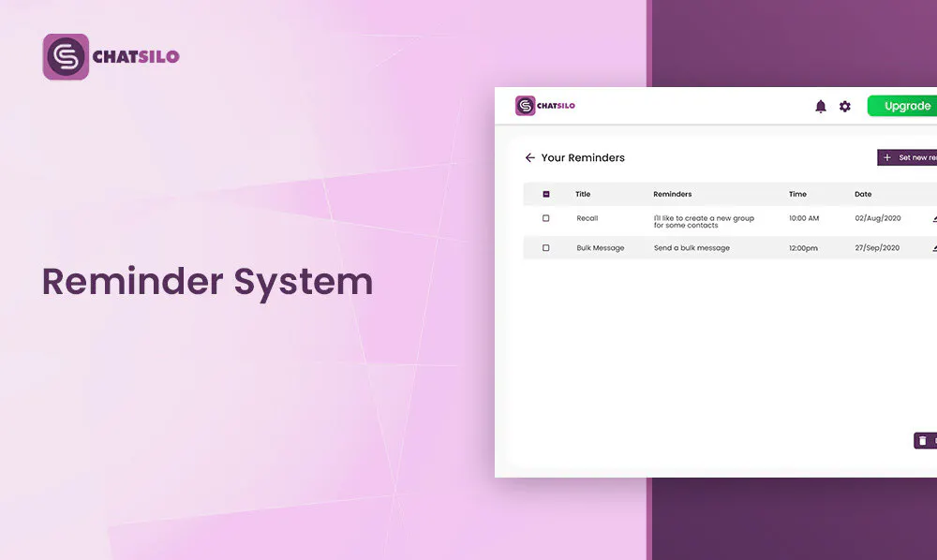Toggle the select-all checkbox in table header
937x560 pixels.
point(545,194)
